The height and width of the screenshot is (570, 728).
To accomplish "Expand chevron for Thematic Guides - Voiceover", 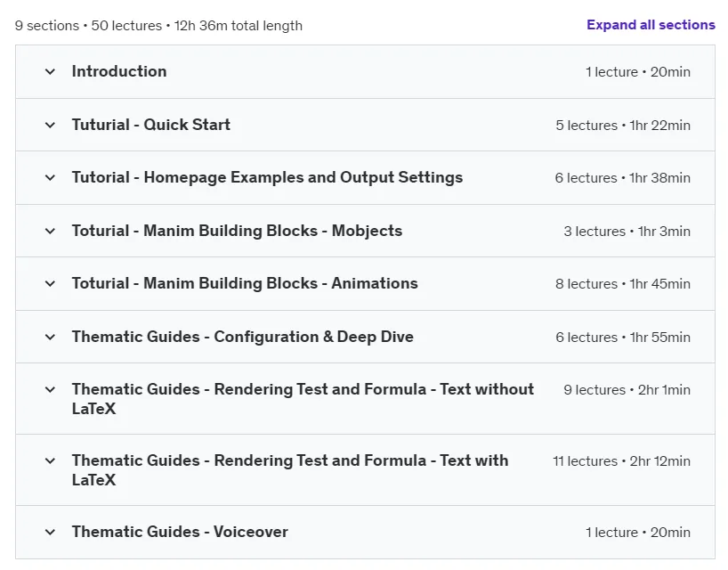I will pyautogui.click(x=50, y=532).
